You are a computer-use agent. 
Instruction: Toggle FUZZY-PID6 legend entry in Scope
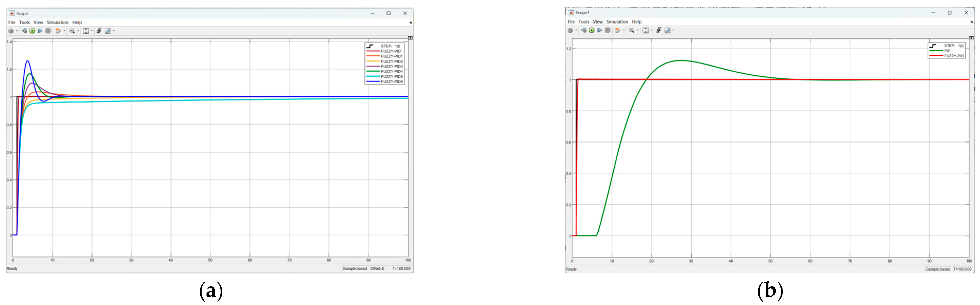tap(384, 82)
